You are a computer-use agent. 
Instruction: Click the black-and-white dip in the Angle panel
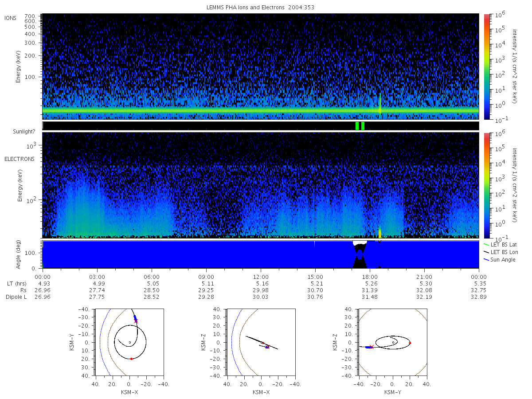(x=360, y=254)
